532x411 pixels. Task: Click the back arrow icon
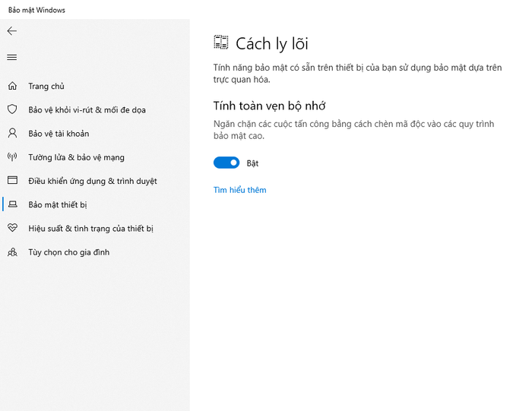click(12, 31)
